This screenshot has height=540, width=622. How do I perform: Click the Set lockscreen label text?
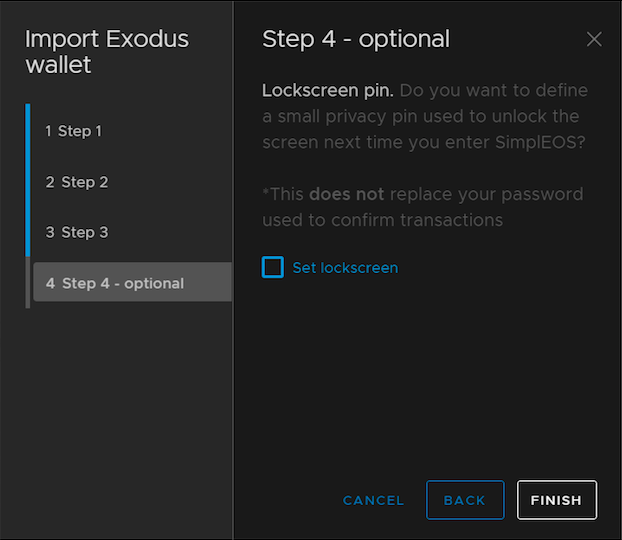click(345, 268)
